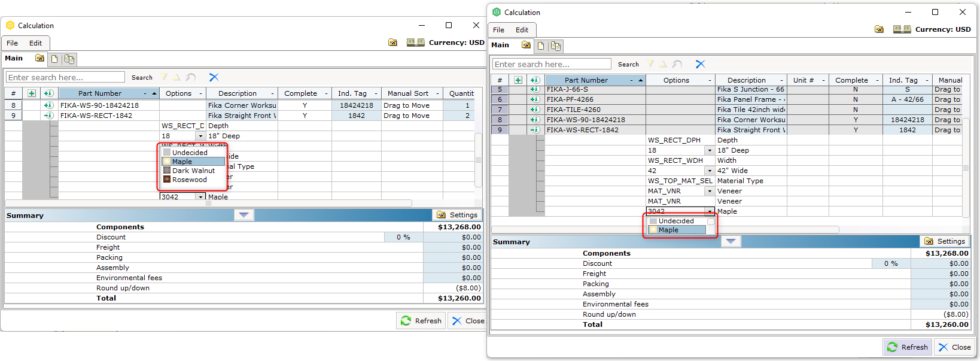Open File menu in right window
Screen dimensions: 980x361
[499, 30]
